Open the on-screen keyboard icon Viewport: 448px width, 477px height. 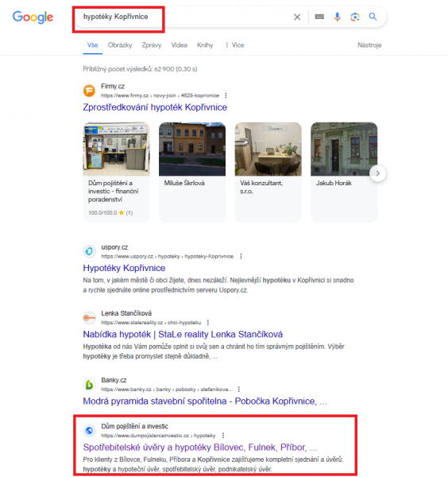coord(319,17)
